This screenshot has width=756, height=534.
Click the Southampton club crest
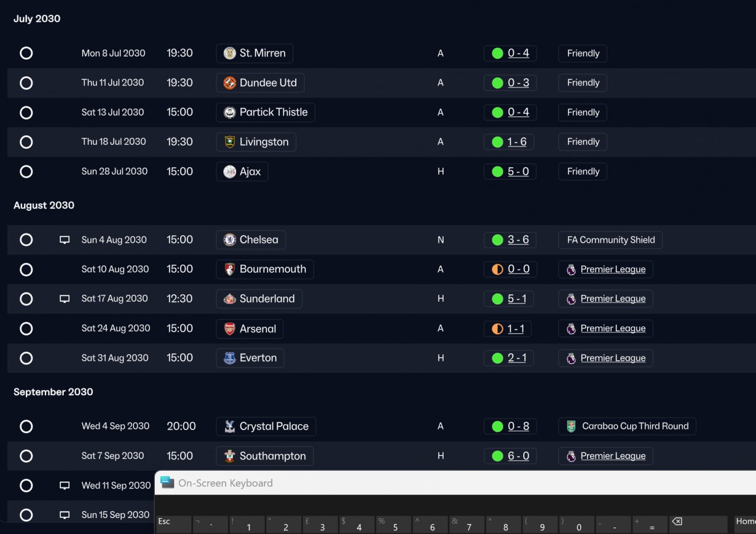coord(230,456)
